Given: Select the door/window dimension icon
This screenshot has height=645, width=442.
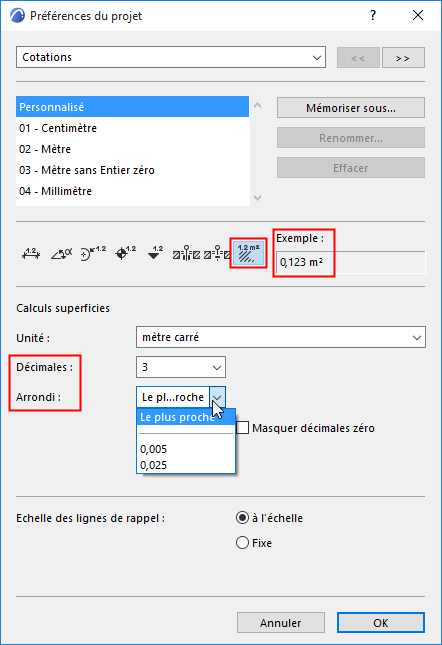Looking at the screenshot, I should pos(186,253).
